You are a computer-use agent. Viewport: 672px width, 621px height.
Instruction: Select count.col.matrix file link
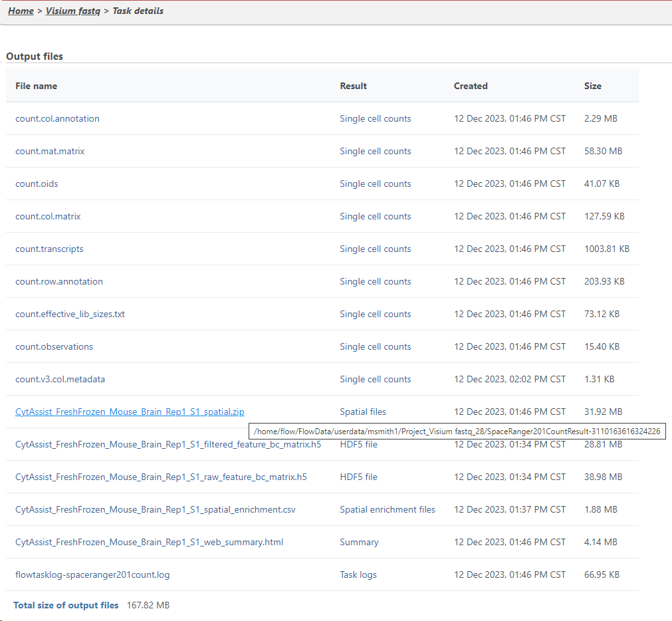pos(48,216)
